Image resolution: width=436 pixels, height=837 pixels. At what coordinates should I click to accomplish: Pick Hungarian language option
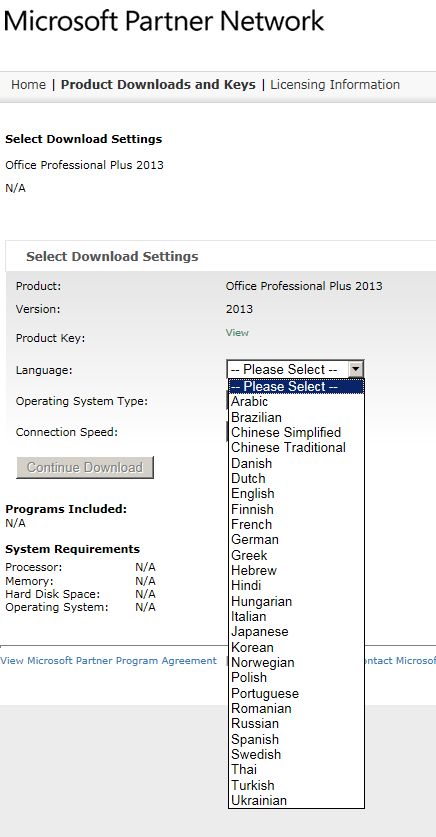point(296,602)
